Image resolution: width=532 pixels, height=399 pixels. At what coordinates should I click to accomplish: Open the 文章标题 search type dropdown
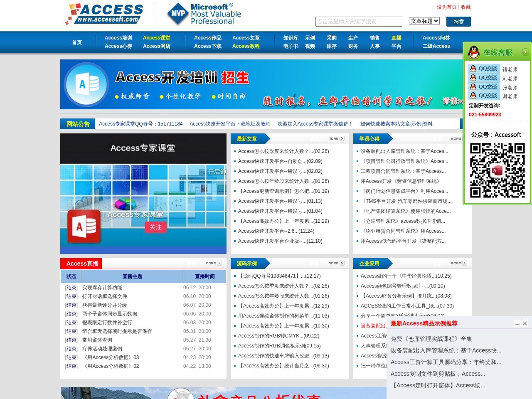click(x=425, y=21)
